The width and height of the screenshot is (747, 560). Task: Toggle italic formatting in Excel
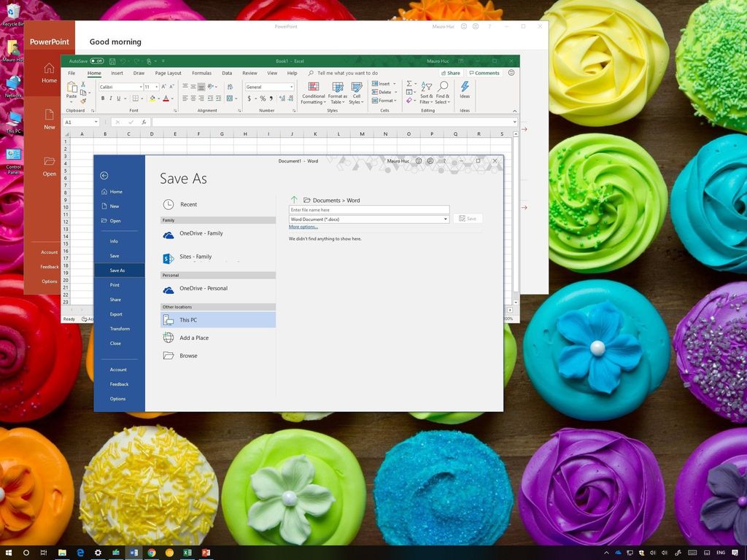coord(110,97)
